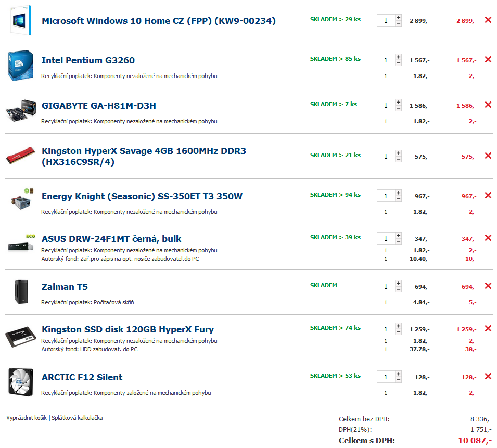Delete Energy Knight SS-350ET power supply

click(488, 196)
